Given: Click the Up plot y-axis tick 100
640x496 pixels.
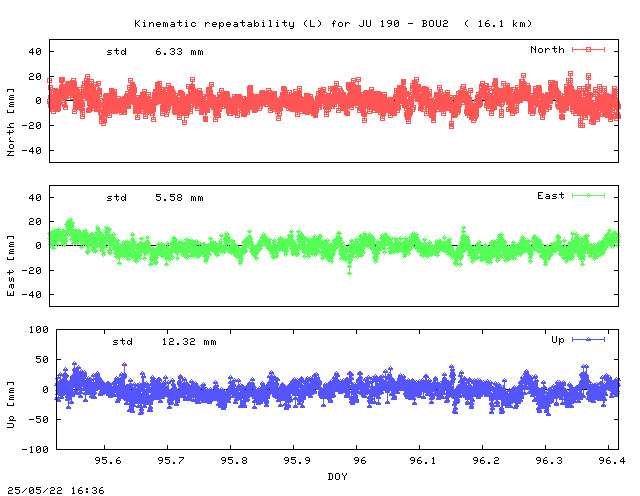Looking at the screenshot, I should [39, 329].
